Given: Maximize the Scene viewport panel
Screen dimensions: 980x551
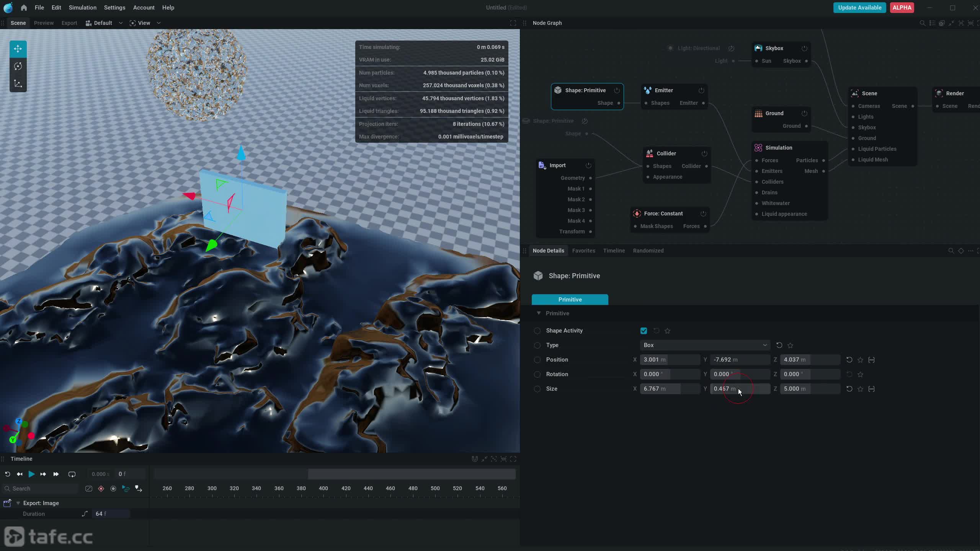Looking at the screenshot, I should click(x=513, y=23).
